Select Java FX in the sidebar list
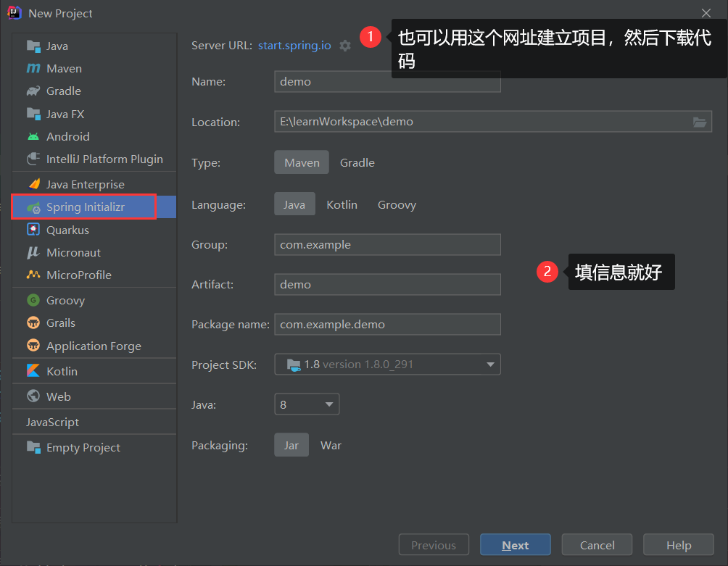This screenshot has width=728, height=566. click(x=94, y=114)
